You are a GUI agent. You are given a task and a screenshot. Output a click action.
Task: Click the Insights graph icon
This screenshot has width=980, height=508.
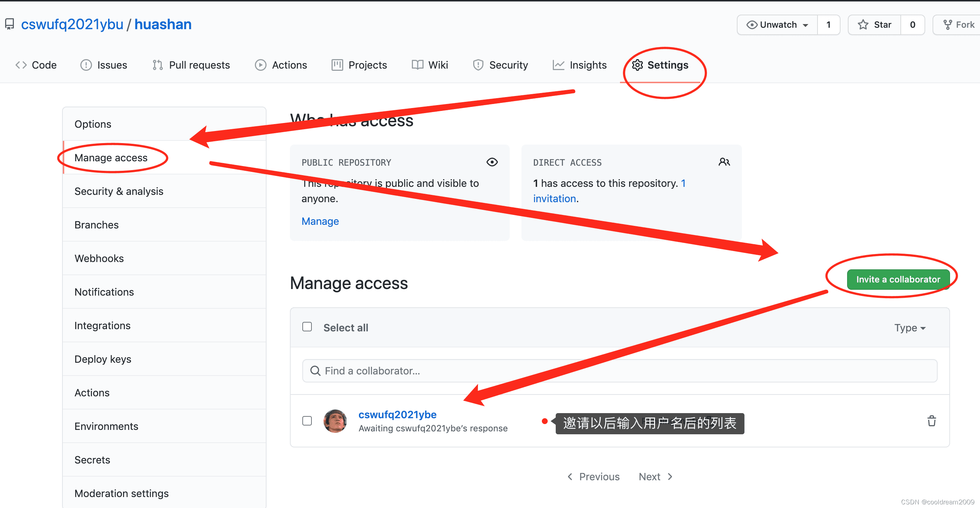coord(558,65)
